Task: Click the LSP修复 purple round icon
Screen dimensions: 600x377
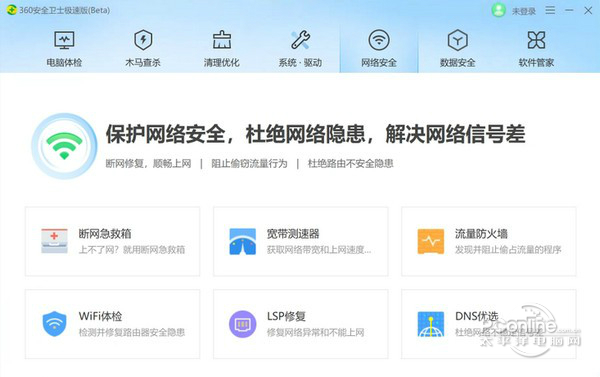Action: (243, 324)
